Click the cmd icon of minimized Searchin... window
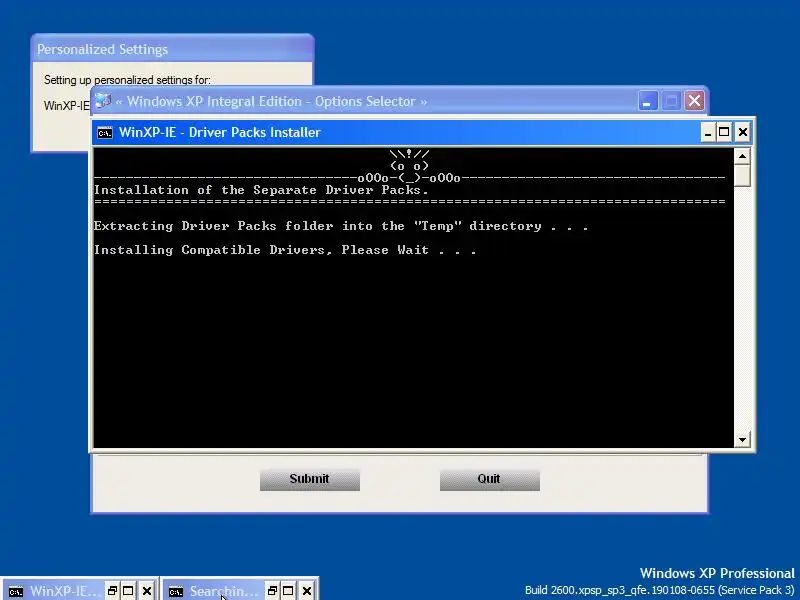 coord(176,592)
